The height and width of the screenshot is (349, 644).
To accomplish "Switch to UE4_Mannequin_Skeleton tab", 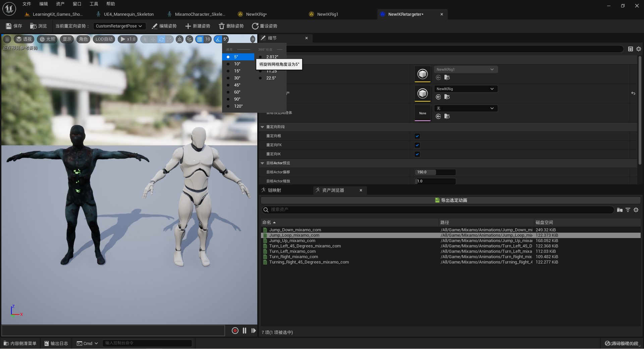I will tap(128, 14).
